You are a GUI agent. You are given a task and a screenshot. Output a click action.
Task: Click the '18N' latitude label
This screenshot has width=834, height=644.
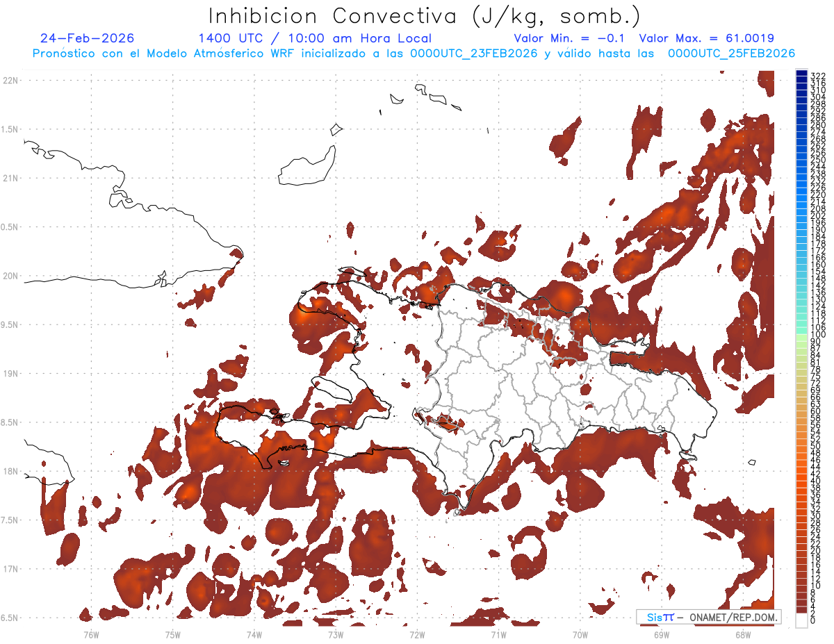[x=10, y=472]
